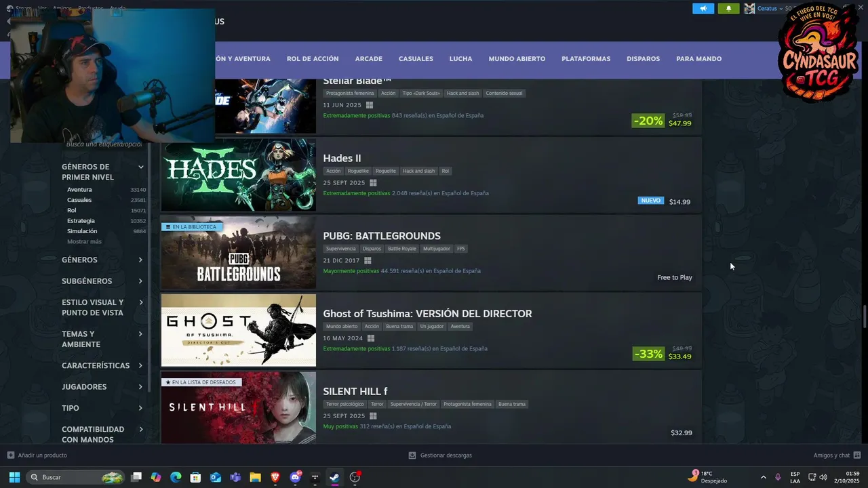Click the Steam icon on the taskbar
868x488 pixels.
click(334, 477)
